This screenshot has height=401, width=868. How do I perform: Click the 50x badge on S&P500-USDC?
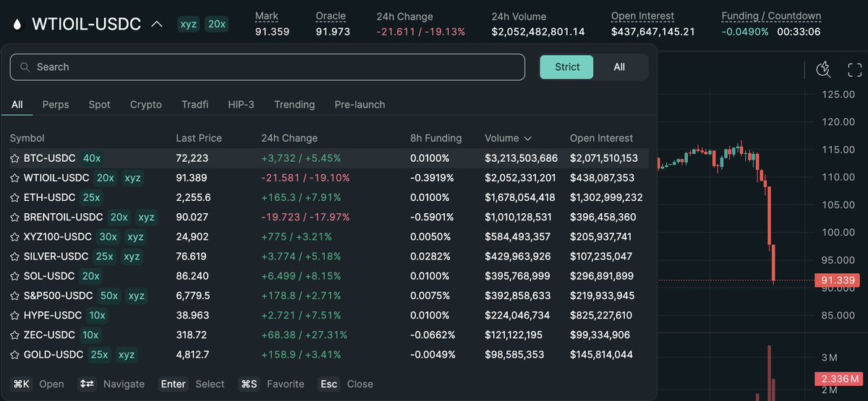point(110,296)
